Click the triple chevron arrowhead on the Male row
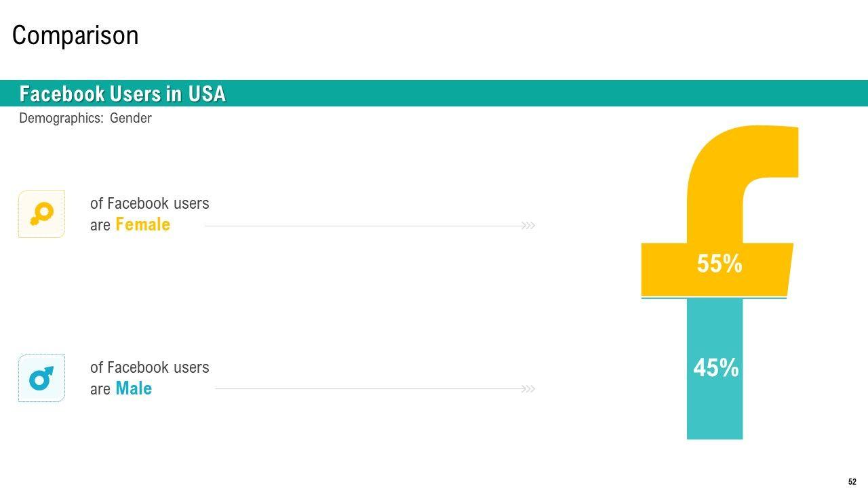 (x=528, y=389)
